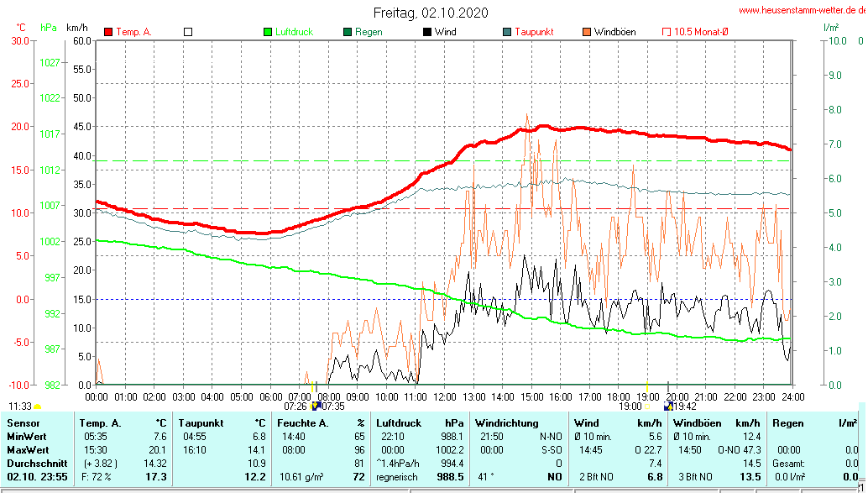The image size is (868, 493).
Task: Open the heusenstamm-wetter.de website link
Action: 801,10
